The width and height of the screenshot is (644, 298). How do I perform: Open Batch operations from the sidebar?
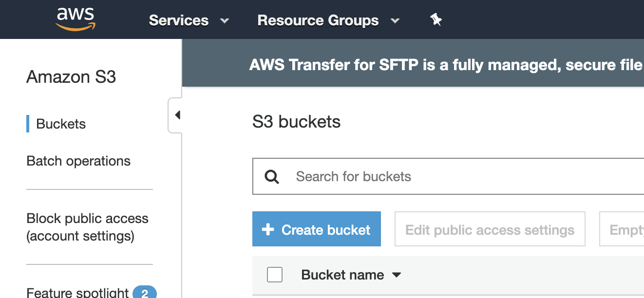click(78, 161)
